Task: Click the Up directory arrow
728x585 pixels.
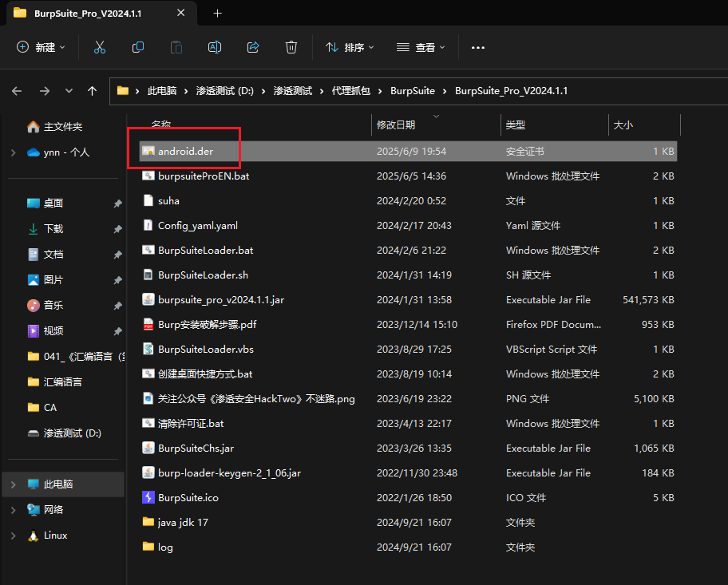Action: tap(92, 91)
